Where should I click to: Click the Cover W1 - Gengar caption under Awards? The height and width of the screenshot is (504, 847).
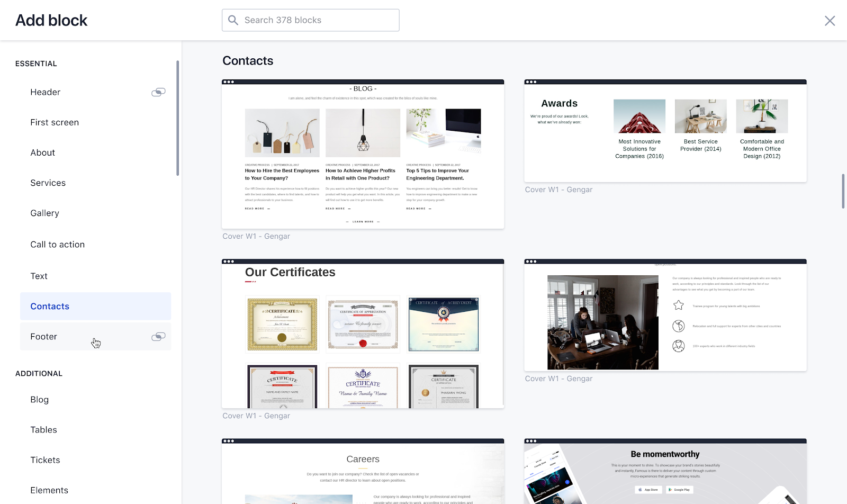(x=558, y=190)
